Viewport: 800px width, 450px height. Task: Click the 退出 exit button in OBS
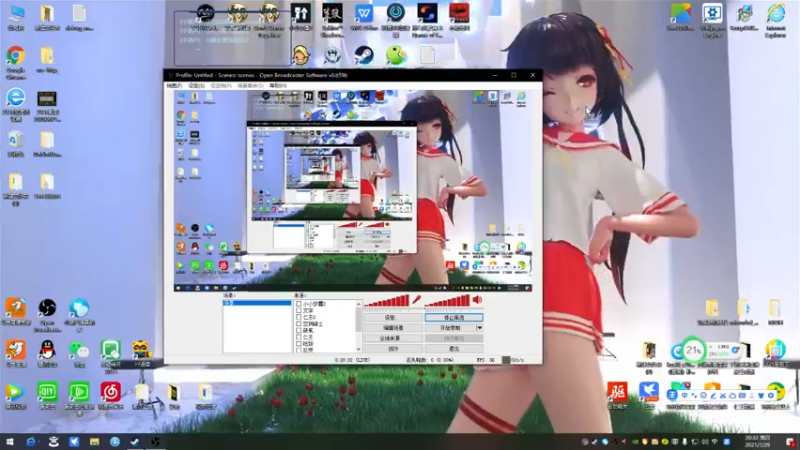pyautogui.click(x=454, y=349)
